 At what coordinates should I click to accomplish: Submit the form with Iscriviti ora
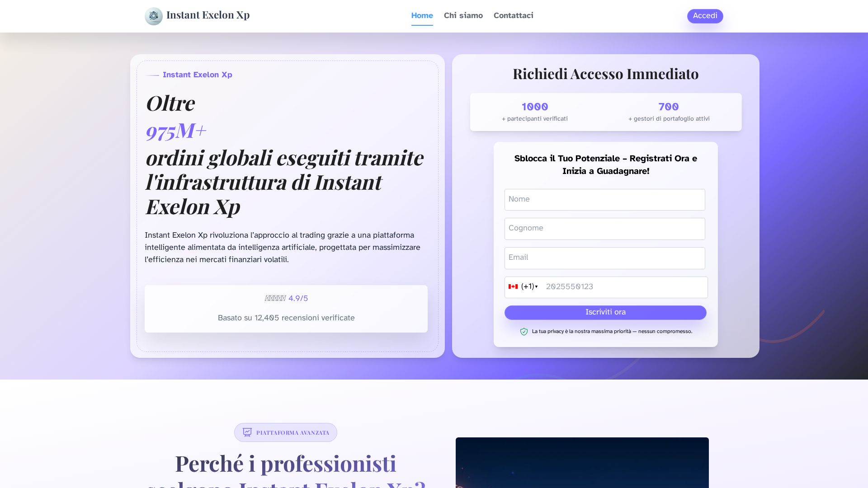605,312
